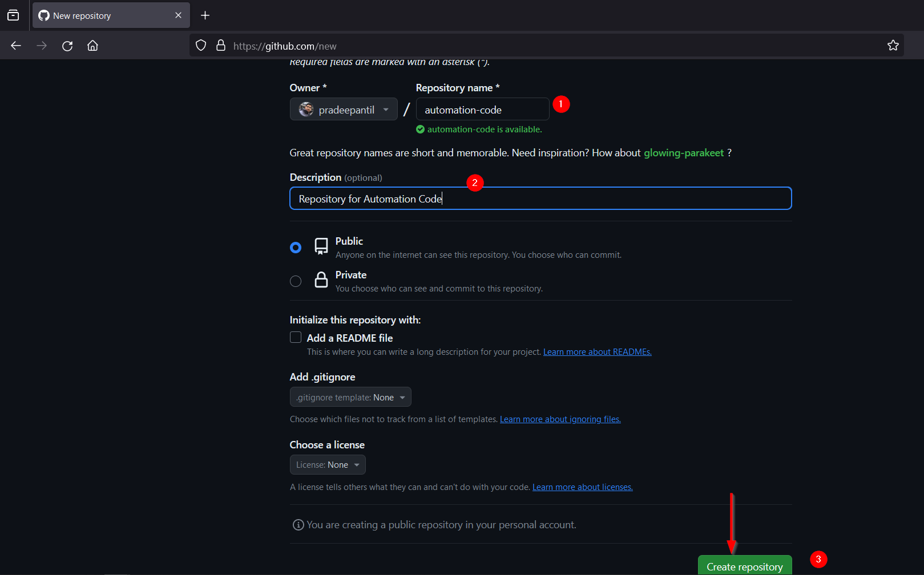This screenshot has height=575, width=924.
Task: Click 'Initialize this repository with:' heading
Action: coord(355,320)
